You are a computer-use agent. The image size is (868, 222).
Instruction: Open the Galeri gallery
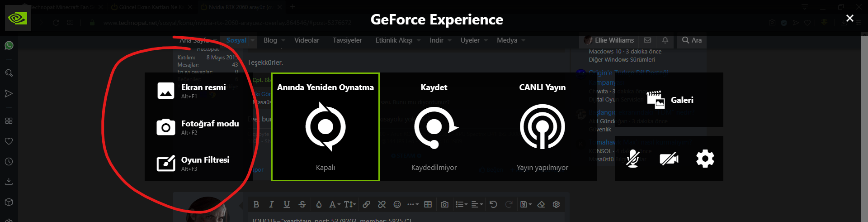tap(669, 100)
